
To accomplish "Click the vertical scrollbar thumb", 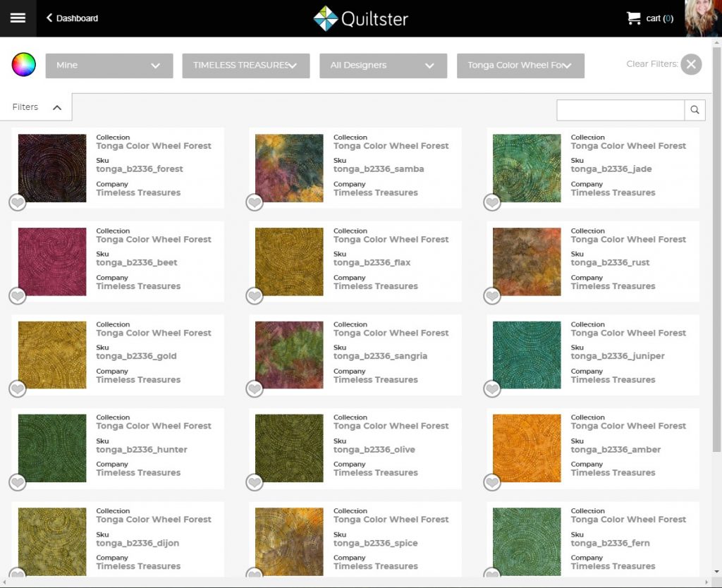I will coord(716,249).
